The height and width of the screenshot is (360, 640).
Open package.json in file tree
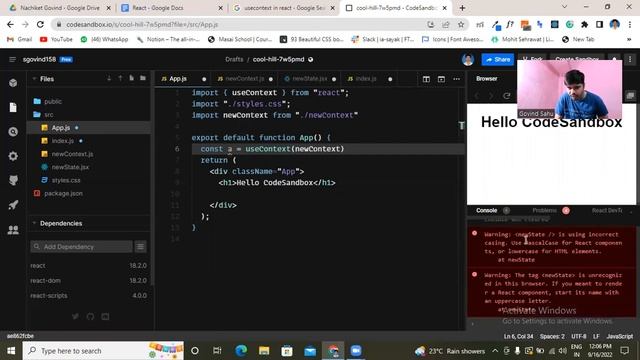(x=63, y=193)
